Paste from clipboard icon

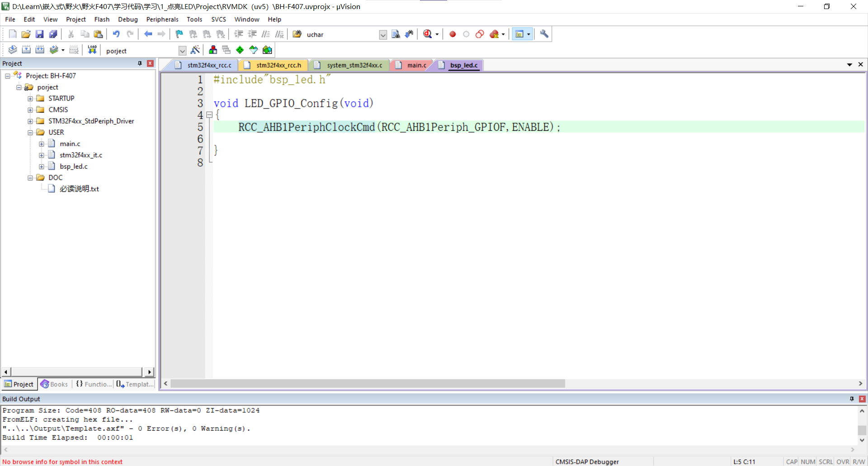tap(98, 34)
